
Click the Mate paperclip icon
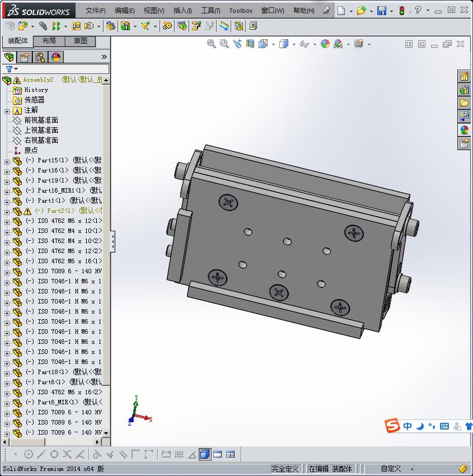tap(43, 26)
